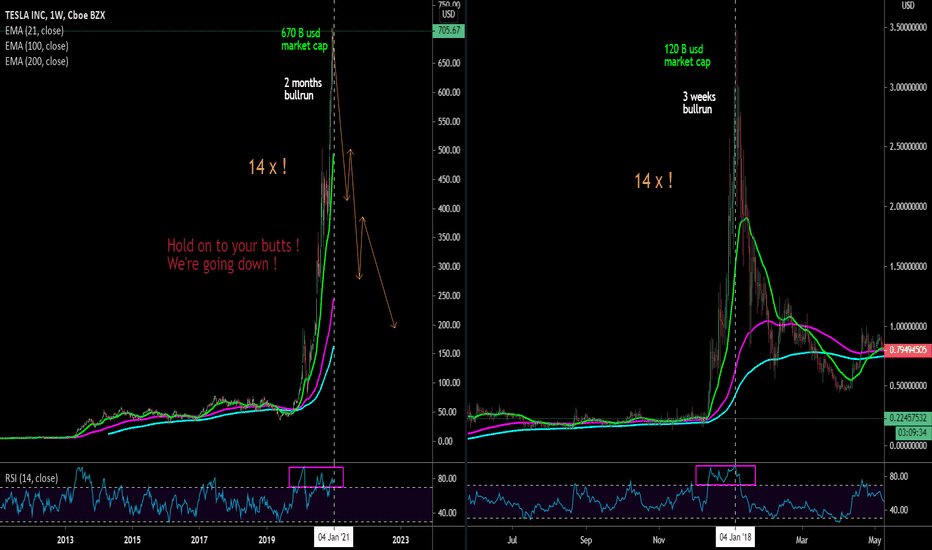Click the 1.50000000 price axis value
932x550 pixels.
[x=908, y=267]
